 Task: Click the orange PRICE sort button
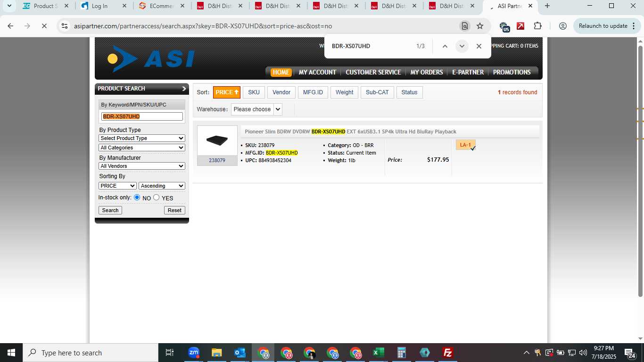click(227, 92)
